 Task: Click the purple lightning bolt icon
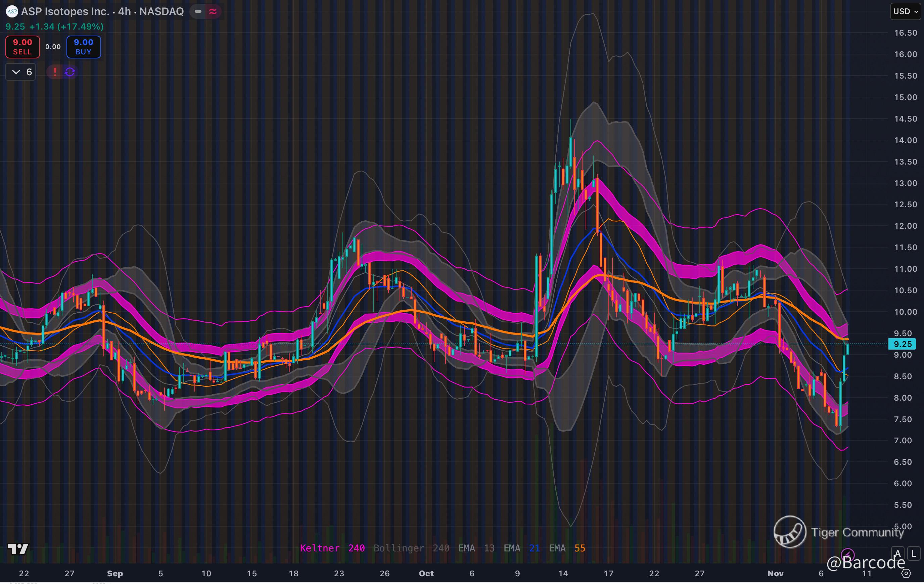[848, 554]
